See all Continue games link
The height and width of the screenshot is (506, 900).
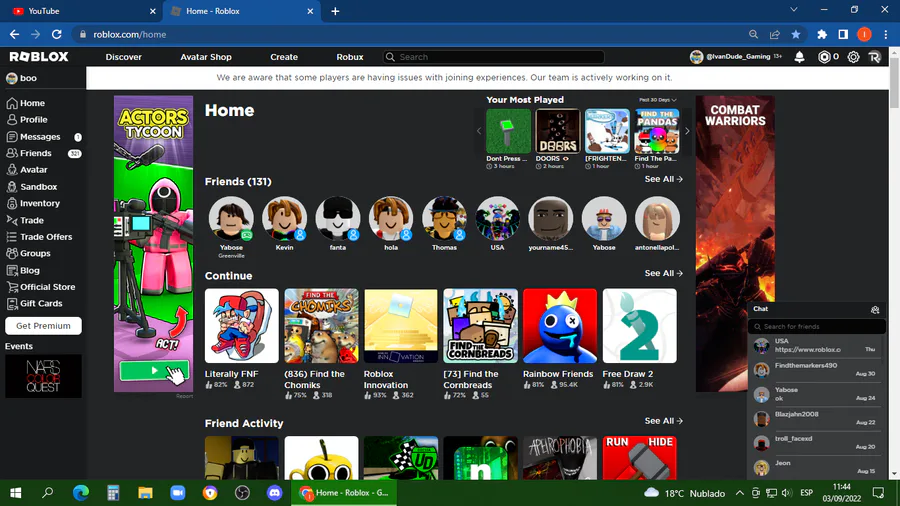pos(663,274)
